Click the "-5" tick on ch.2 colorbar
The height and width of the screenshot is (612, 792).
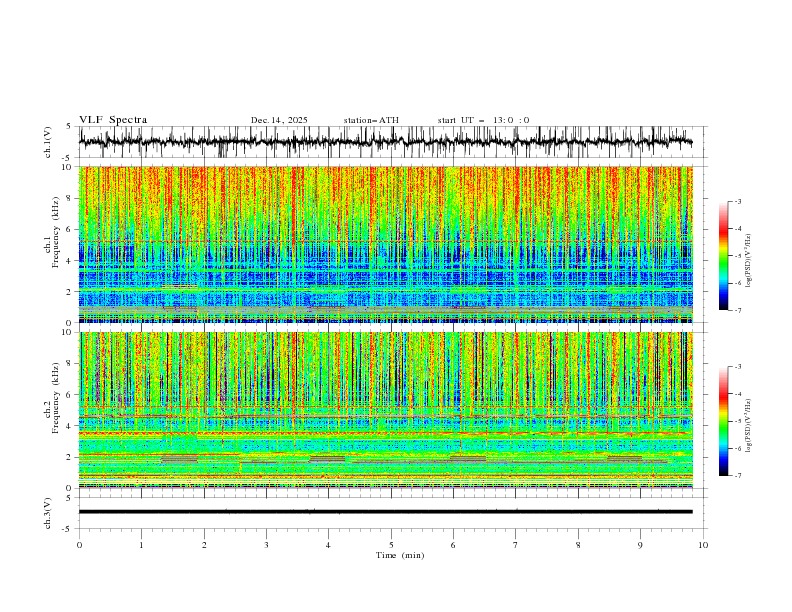738,421
